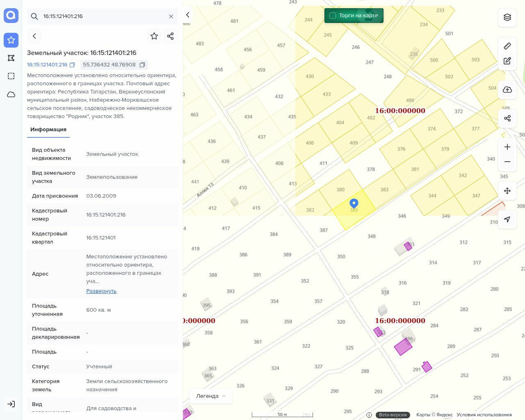
Task: Open the favorites section in sidebar
Action: (x=11, y=40)
